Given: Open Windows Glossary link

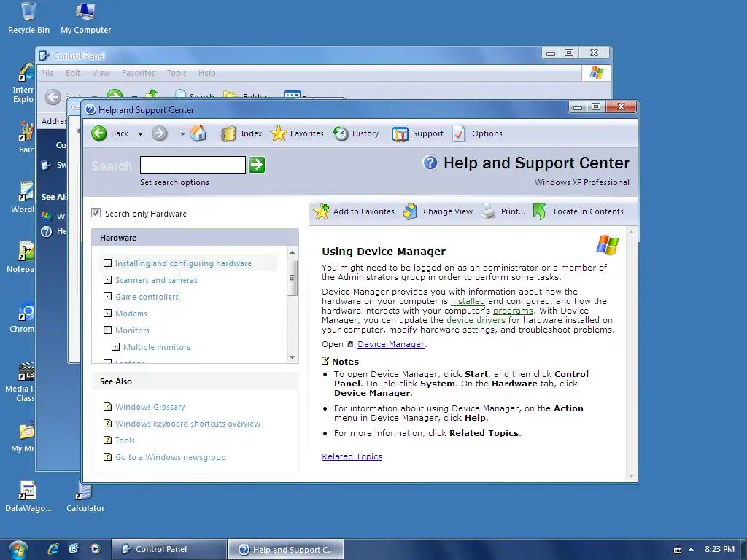Looking at the screenshot, I should [x=150, y=407].
